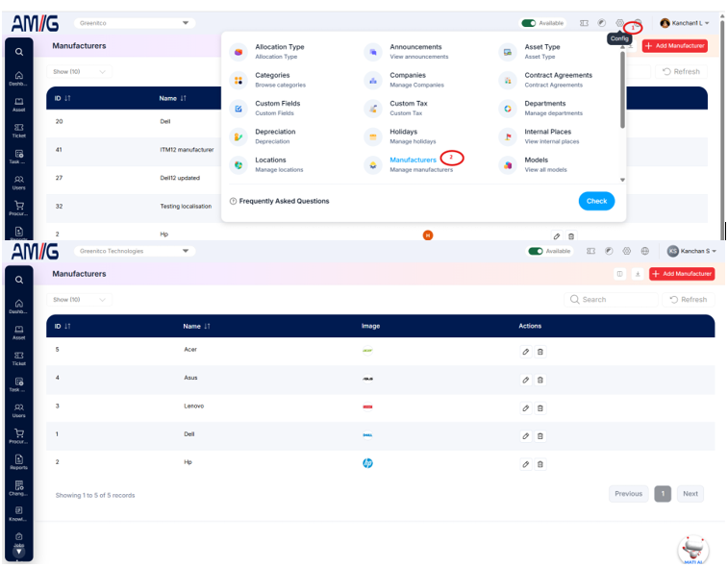728x567 pixels.
Task: Open the Change sidebar item
Action: [18, 488]
